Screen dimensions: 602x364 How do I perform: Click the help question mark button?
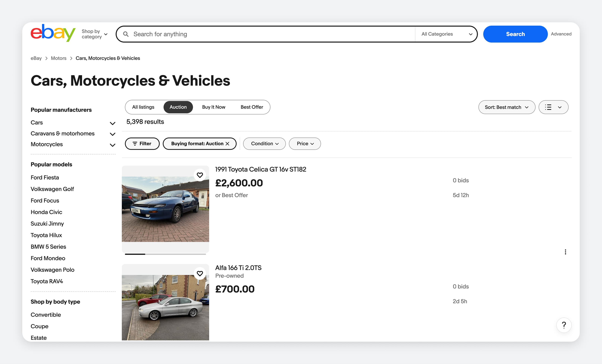564,325
